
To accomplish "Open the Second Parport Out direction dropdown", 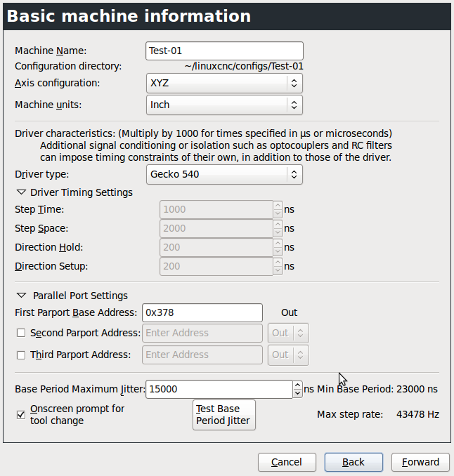I will [x=288, y=333].
